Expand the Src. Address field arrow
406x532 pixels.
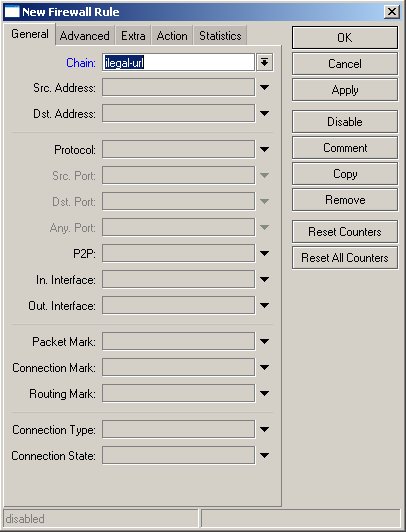pos(265,88)
